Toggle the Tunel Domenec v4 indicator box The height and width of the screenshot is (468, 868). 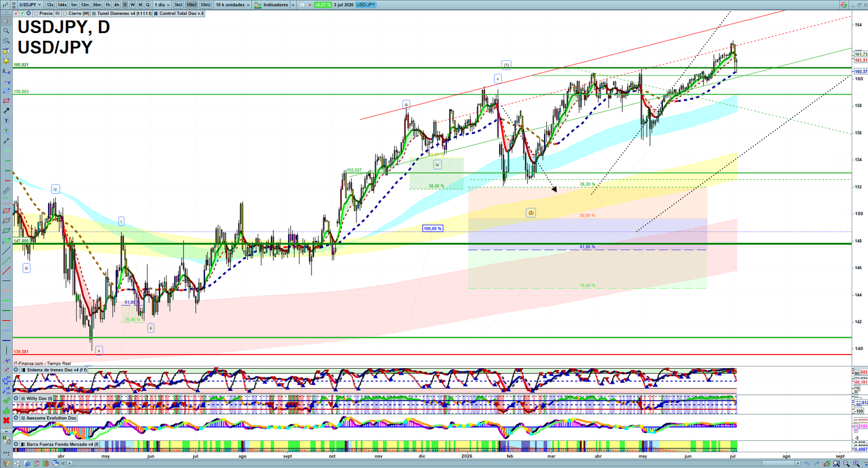coord(94,13)
